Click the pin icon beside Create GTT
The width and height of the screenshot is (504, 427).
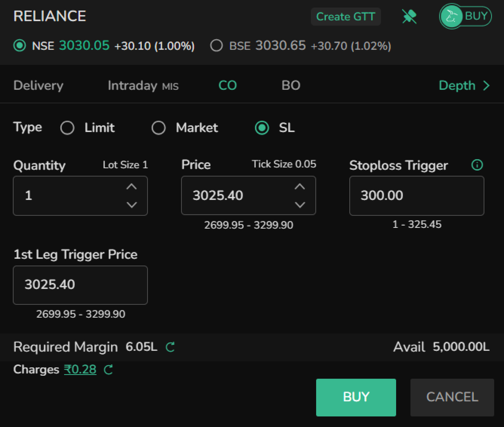click(x=409, y=16)
